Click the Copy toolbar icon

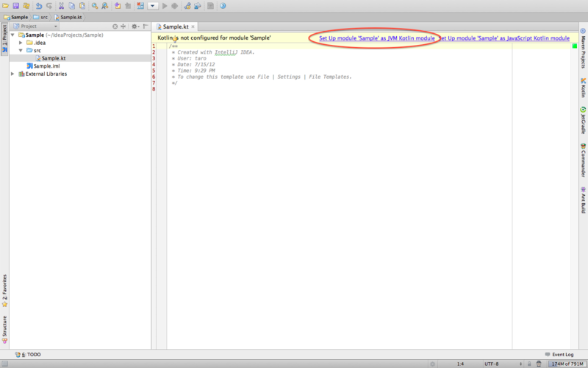pyautogui.click(x=71, y=6)
